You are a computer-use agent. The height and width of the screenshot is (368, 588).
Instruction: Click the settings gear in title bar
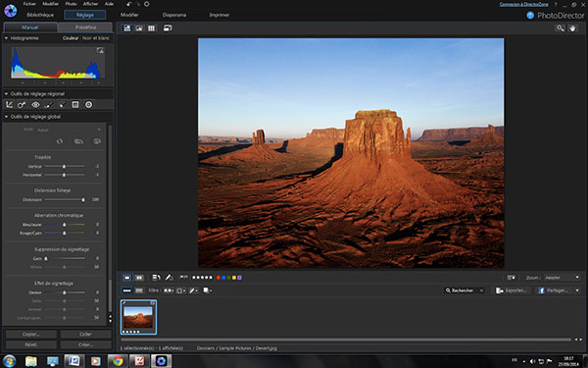coord(147,4)
